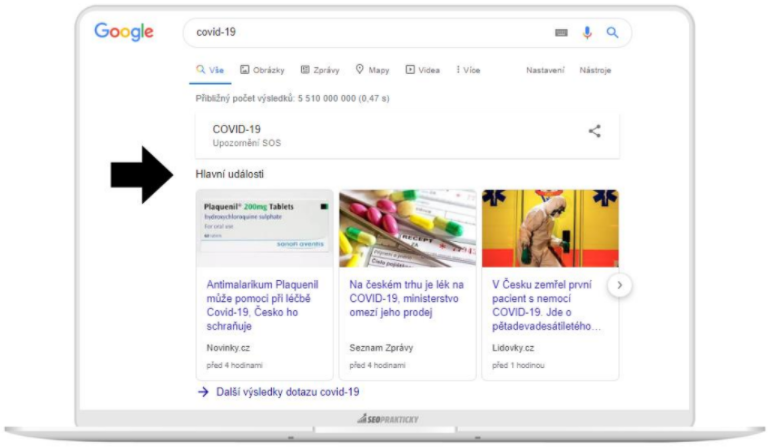Click the Google logo
Viewport: 769px width, 448px height.
click(124, 32)
